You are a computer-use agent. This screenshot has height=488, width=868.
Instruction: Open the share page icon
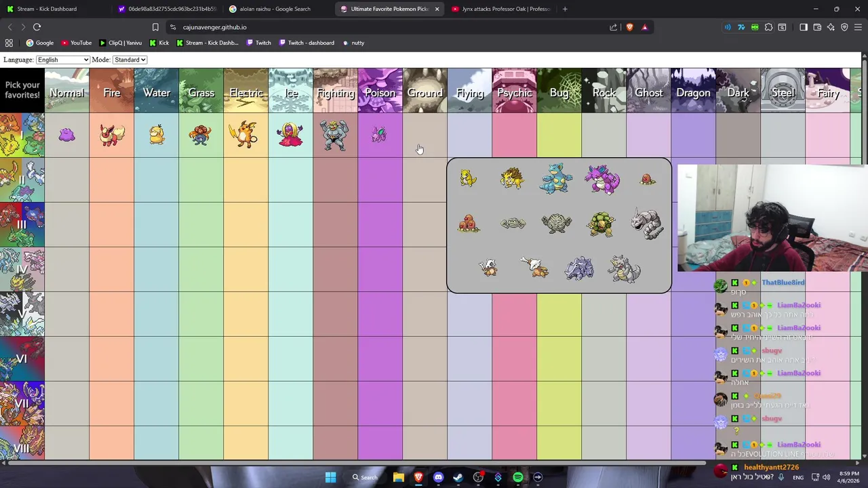tap(614, 27)
